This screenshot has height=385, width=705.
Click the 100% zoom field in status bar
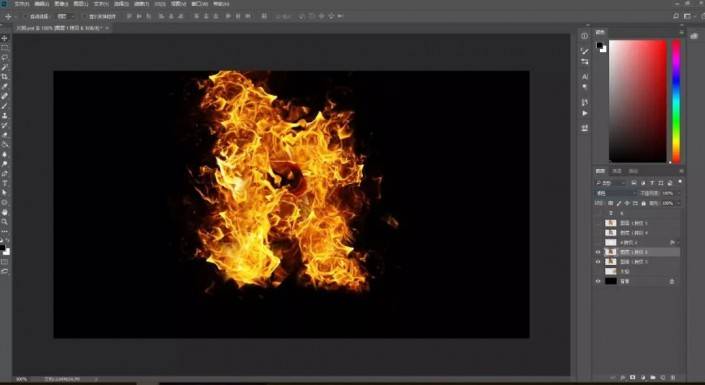(21, 379)
